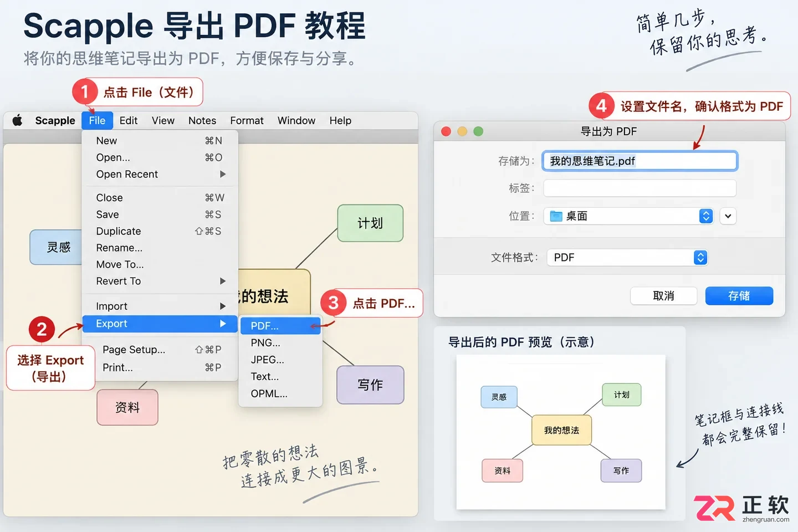Open the Apple menu
Screen dimensions: 798x532
pos(17,120)
